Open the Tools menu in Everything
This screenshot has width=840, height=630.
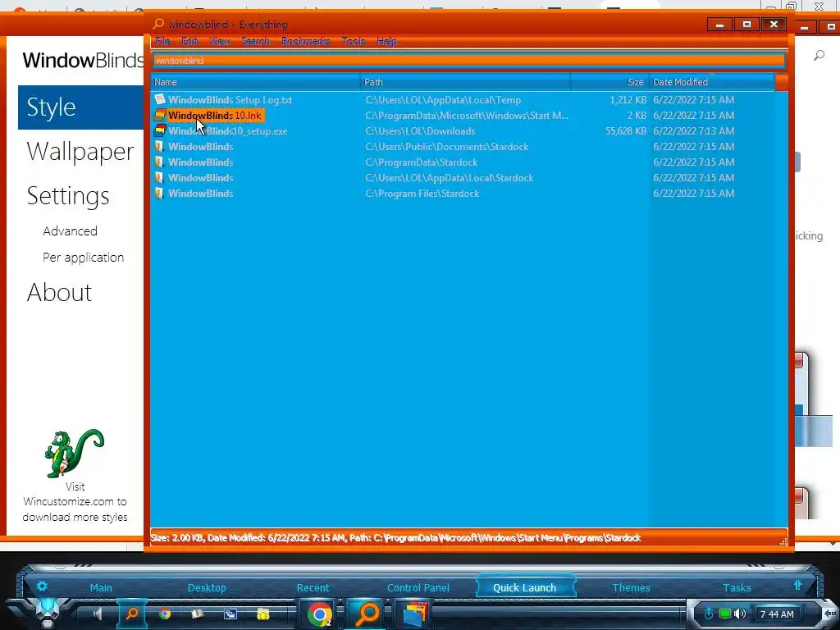pyautogui.click(x=353, y=41)
